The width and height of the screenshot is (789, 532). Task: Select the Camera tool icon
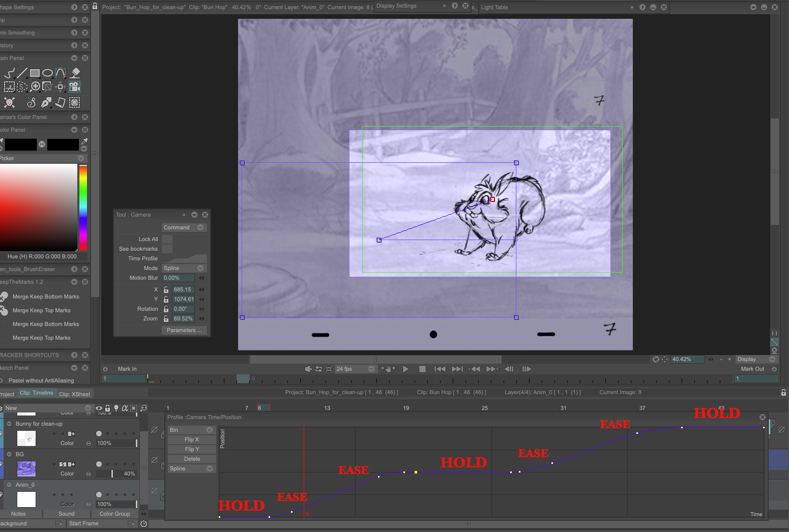(x=75, y=86)
